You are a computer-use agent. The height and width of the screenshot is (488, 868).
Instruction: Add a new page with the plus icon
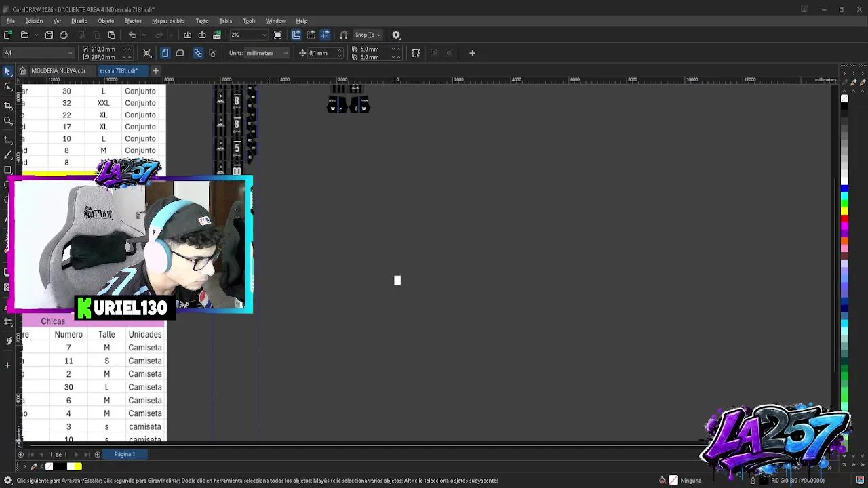97,455
